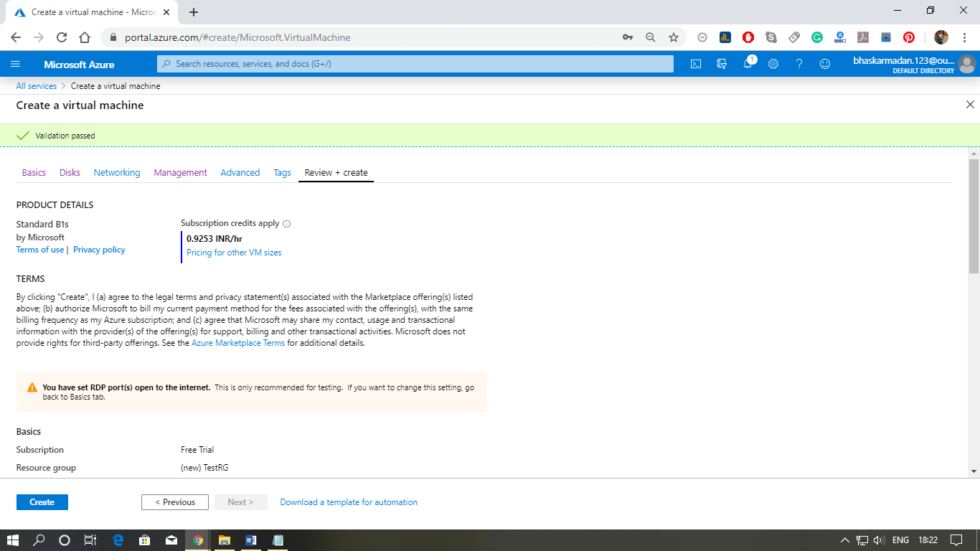Click the Search resources input field

click(x=415, y=64)
